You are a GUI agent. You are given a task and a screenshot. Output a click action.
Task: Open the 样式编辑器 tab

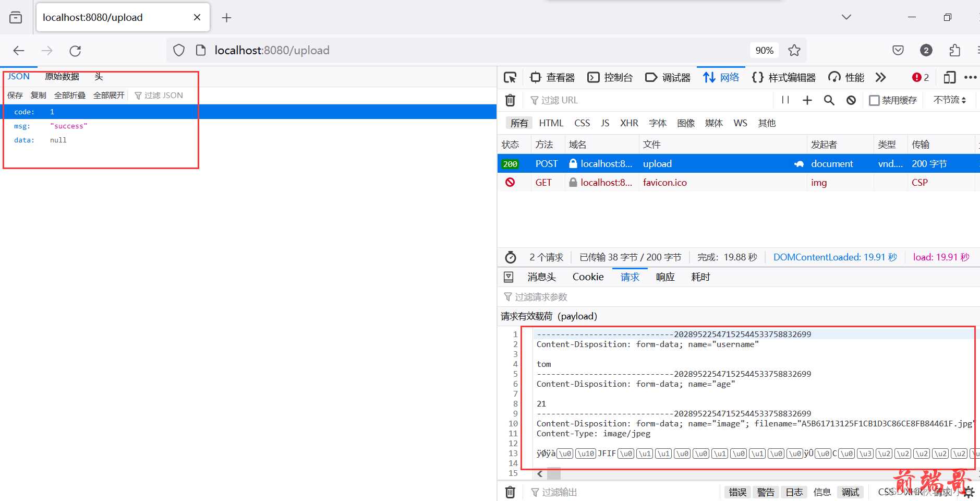tap(784, 78)
